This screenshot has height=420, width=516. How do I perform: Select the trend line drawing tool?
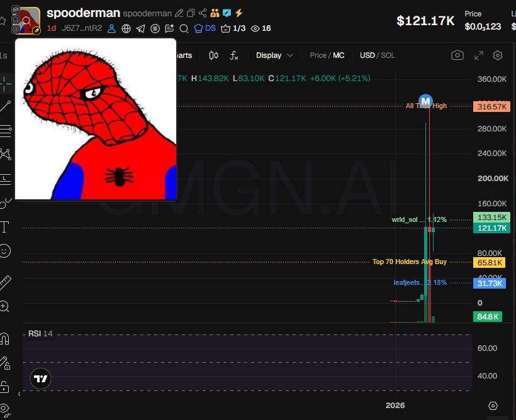[5, 106]
